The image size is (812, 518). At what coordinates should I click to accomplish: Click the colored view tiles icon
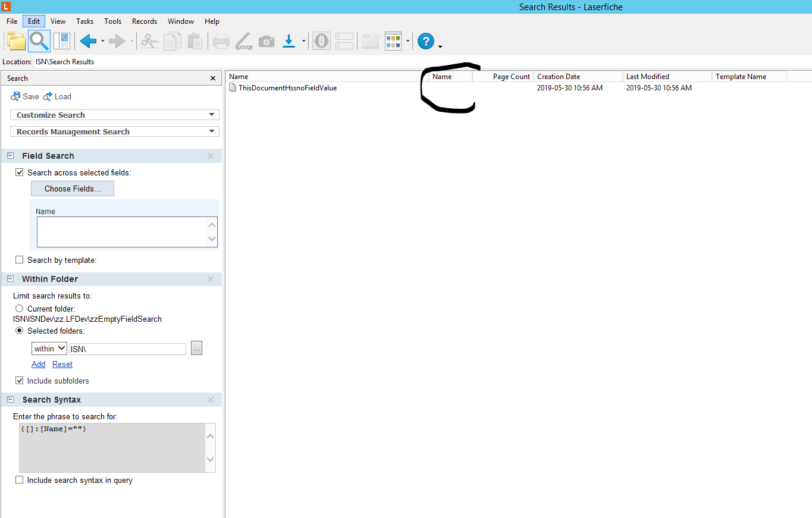(393, 41)
